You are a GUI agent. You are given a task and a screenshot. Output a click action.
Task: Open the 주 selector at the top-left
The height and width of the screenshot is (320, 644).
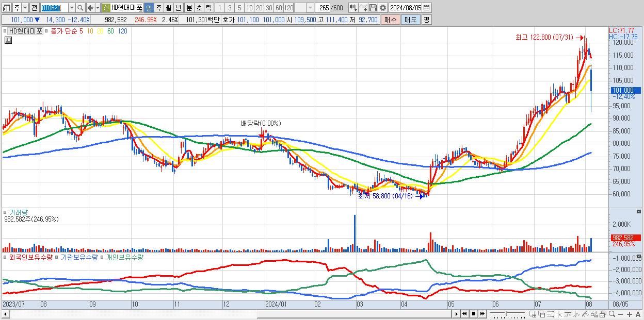click(17, 8)
